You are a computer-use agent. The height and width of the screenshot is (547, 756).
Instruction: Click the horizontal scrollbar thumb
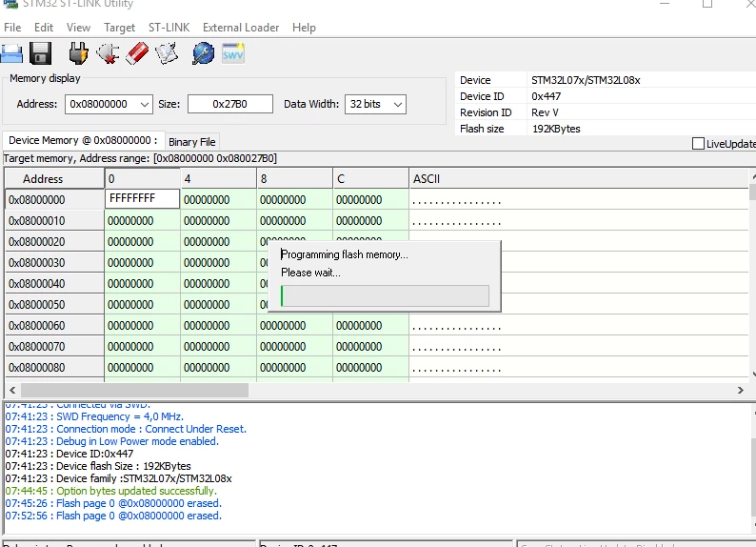point(134,390)
